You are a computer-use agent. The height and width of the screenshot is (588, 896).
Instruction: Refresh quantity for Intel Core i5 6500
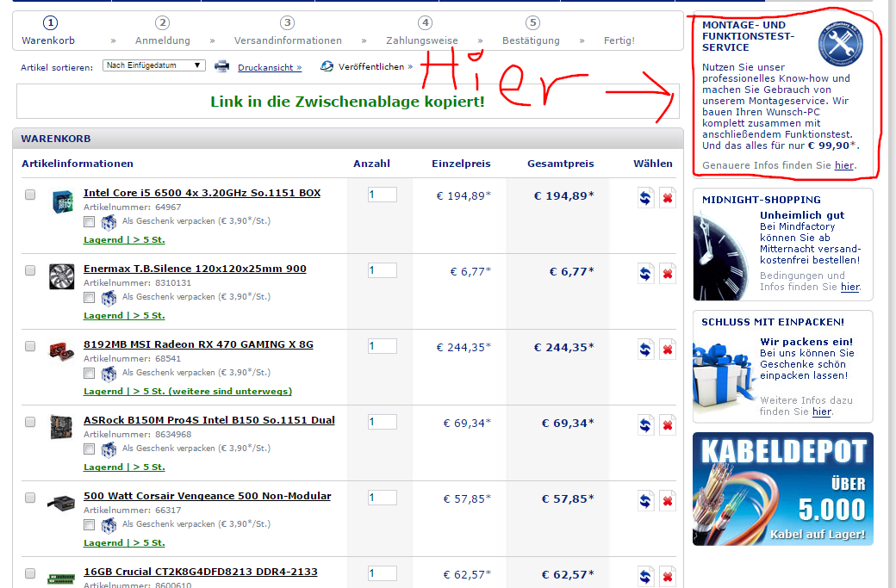(x=645, y=198)
